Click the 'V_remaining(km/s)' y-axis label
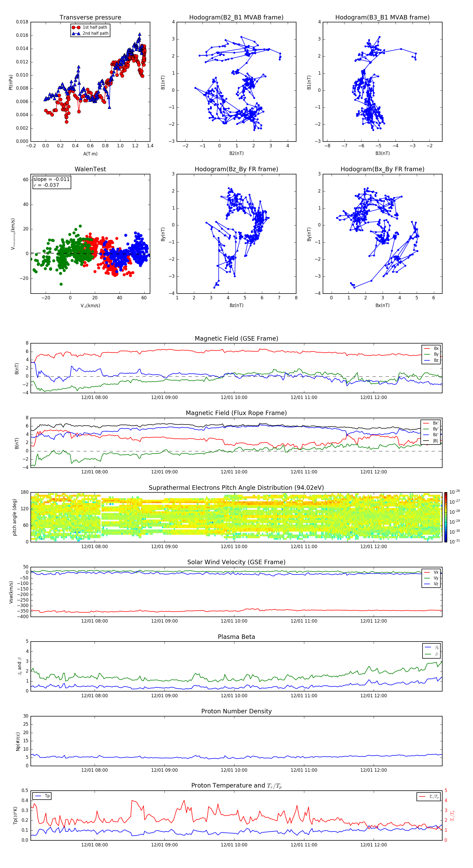The width and height of the screenshot is (473, 868). click(x=13, y=234)
